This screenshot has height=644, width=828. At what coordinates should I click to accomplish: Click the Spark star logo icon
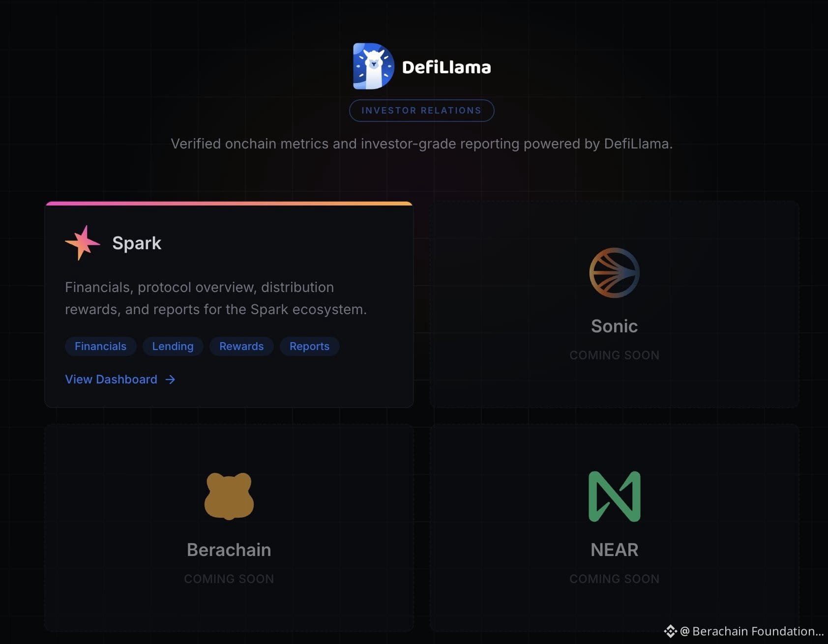(82, 243)
